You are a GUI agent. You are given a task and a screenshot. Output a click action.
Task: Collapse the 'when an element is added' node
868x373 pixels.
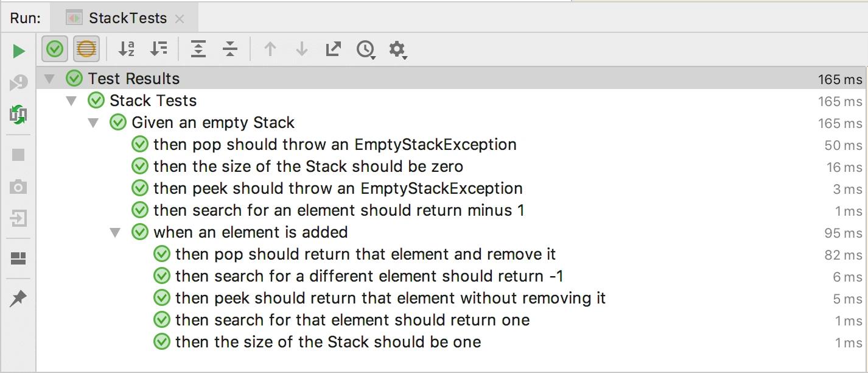[x=115, y=232]
